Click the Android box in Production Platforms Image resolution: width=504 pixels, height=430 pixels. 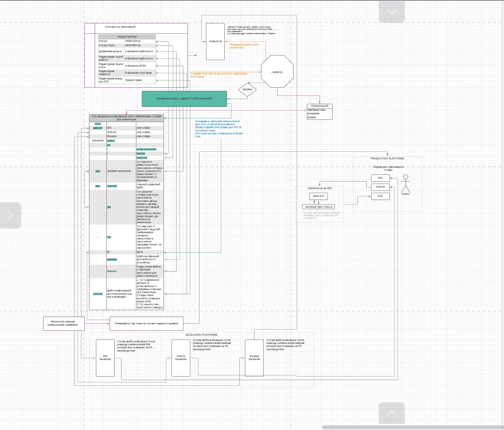380,187
